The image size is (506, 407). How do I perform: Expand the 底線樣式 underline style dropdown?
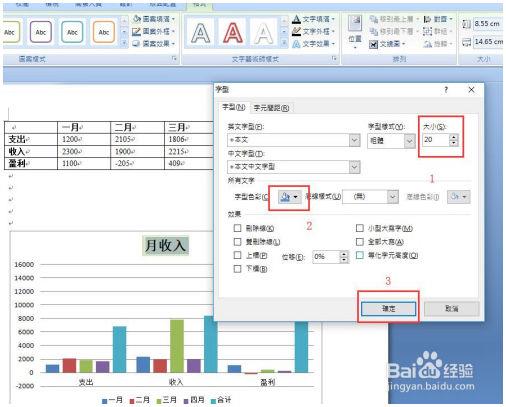pos(393,197)
